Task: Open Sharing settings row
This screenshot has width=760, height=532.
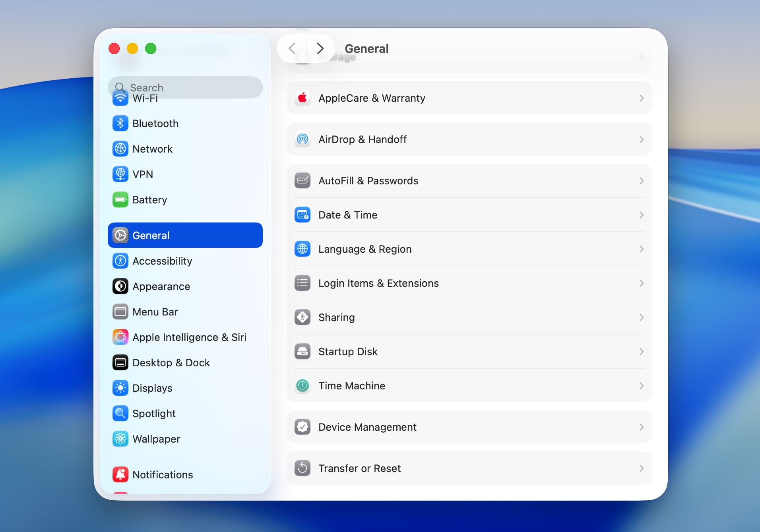Action: (x=469, y=317)
